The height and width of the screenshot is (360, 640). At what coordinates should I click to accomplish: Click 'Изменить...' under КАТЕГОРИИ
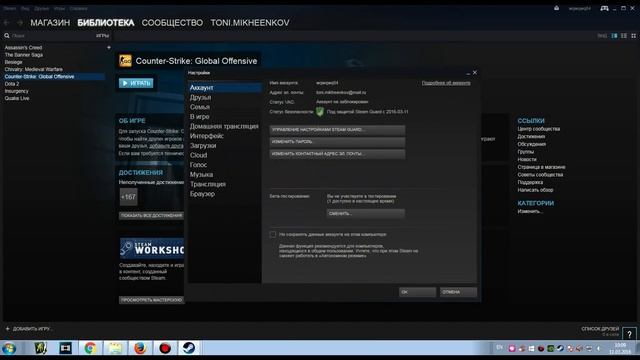530,211
